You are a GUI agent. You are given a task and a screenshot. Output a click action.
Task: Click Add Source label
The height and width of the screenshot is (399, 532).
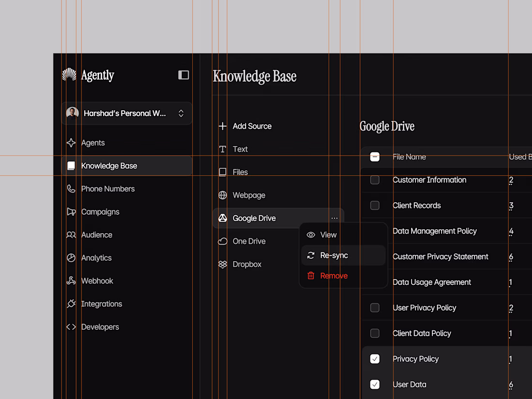252,126
